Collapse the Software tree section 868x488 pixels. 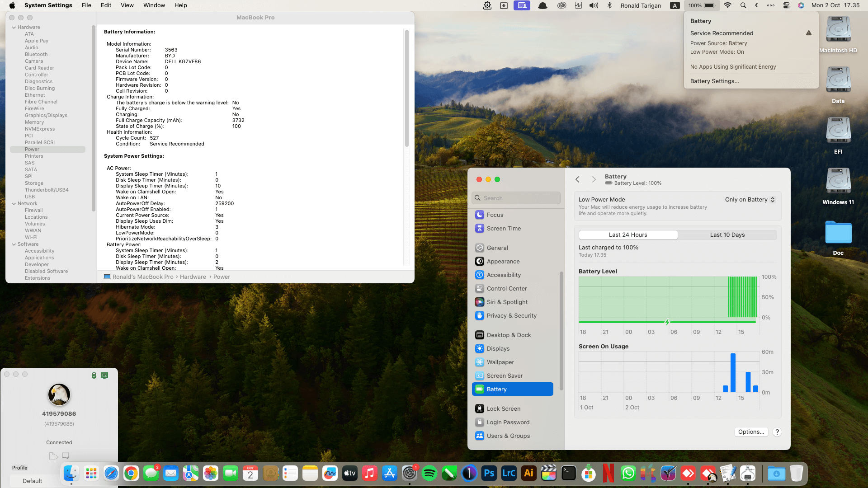(14, 244)
